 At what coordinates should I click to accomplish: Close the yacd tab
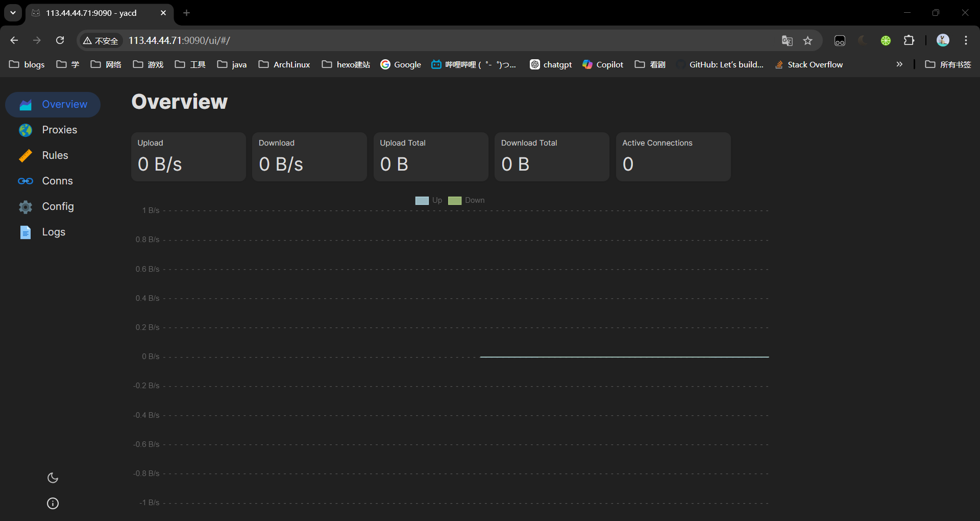click(163, 13)
